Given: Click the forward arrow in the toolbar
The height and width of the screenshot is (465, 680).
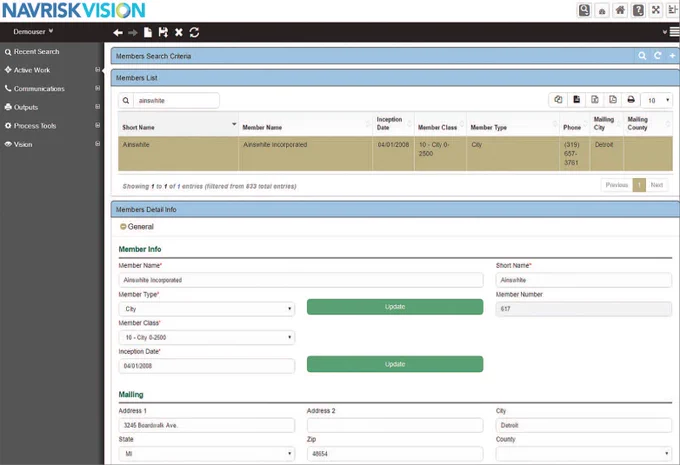Looking at the screenshot, I should (133, 33).
